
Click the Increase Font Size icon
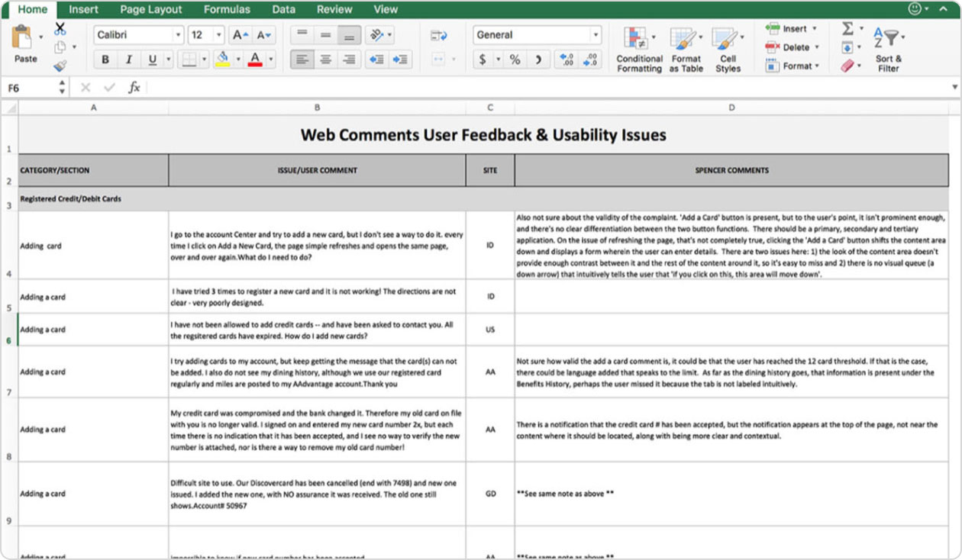tap(240, 35)
